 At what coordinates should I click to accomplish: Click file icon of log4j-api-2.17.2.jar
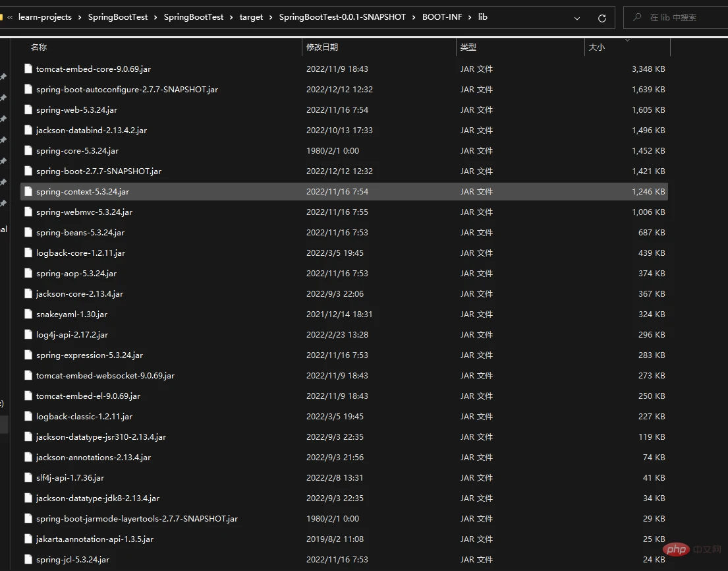tap(28, 334)
